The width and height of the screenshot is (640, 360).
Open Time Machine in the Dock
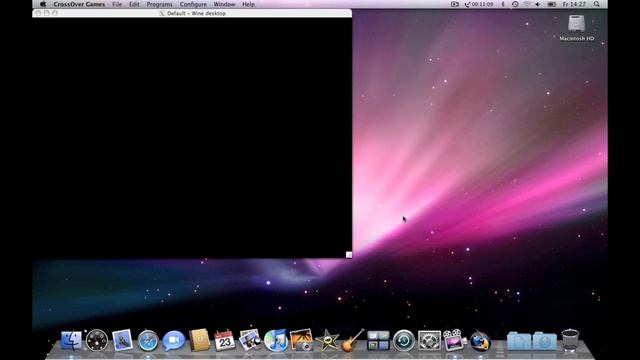pyautogui.click(x=404, y=340)
